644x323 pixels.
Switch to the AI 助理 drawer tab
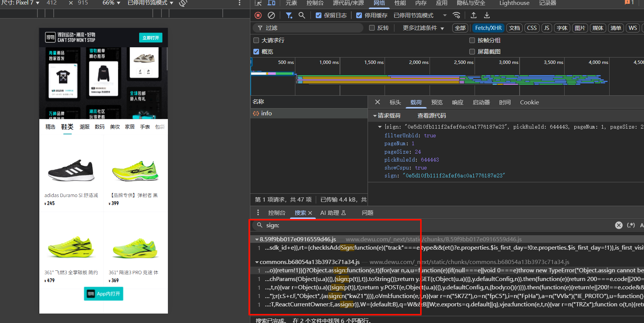[333, 213]
